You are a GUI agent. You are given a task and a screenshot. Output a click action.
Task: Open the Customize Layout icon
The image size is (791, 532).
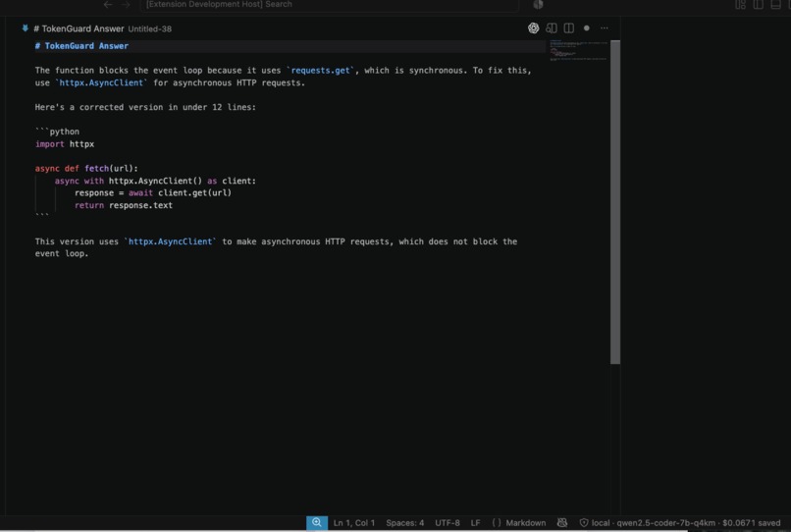(740, 5)
